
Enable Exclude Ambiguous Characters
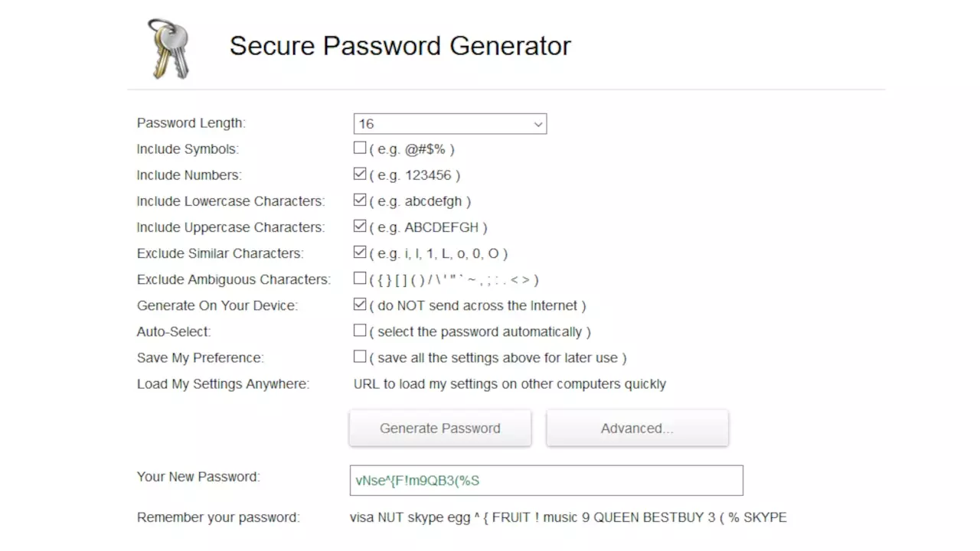(360, 277)
